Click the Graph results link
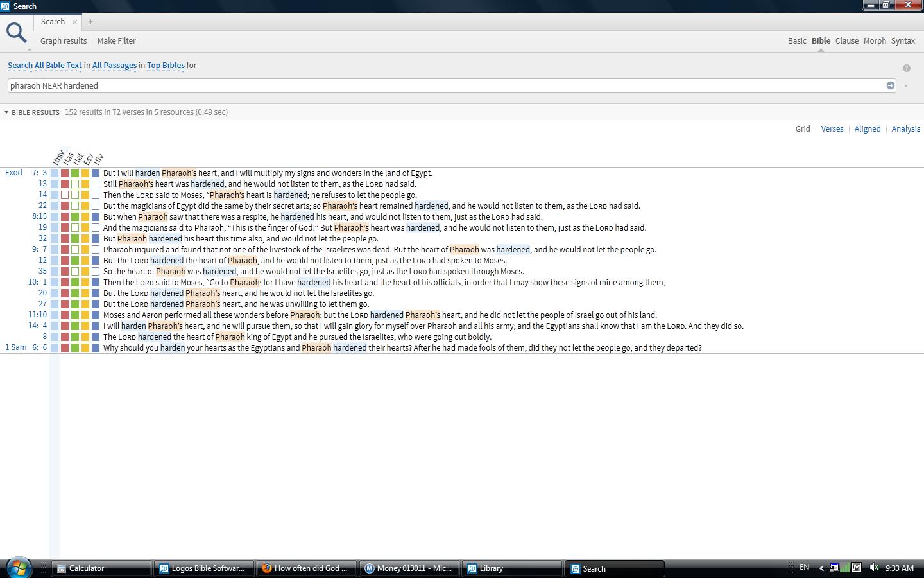924x578 pixels. click(64, 41)
